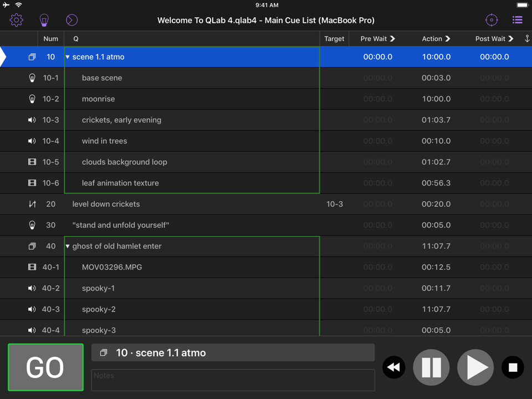Collapse the scene 1.1 atmo group

68,57
